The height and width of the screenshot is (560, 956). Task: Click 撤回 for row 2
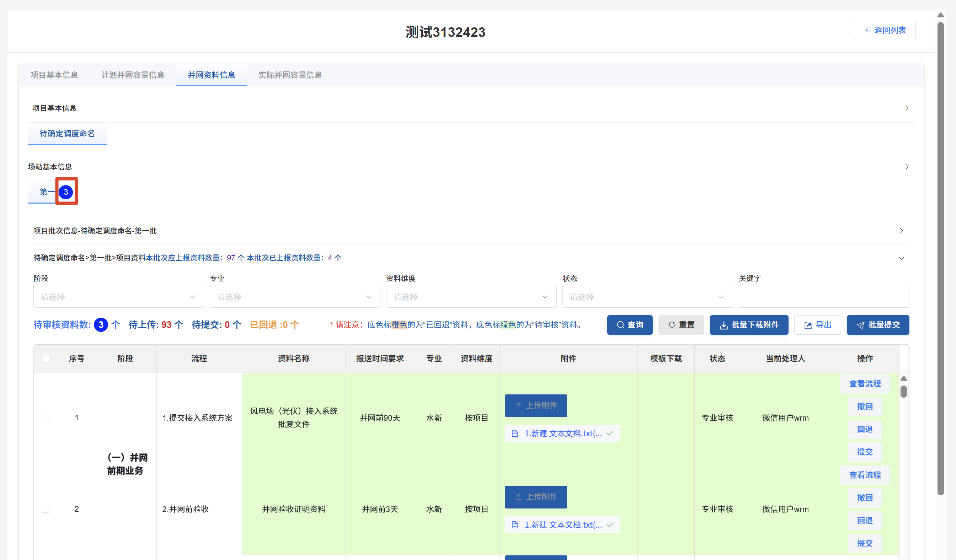865,498
